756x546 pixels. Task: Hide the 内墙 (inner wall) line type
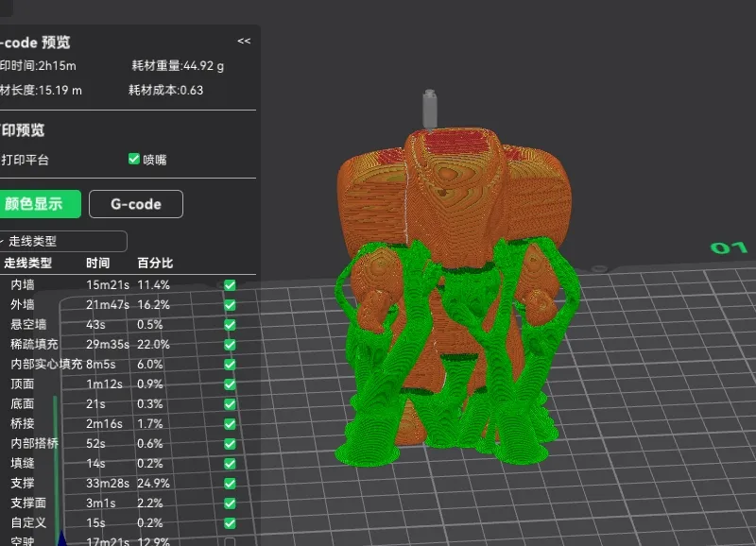click(x=230, y=284)
